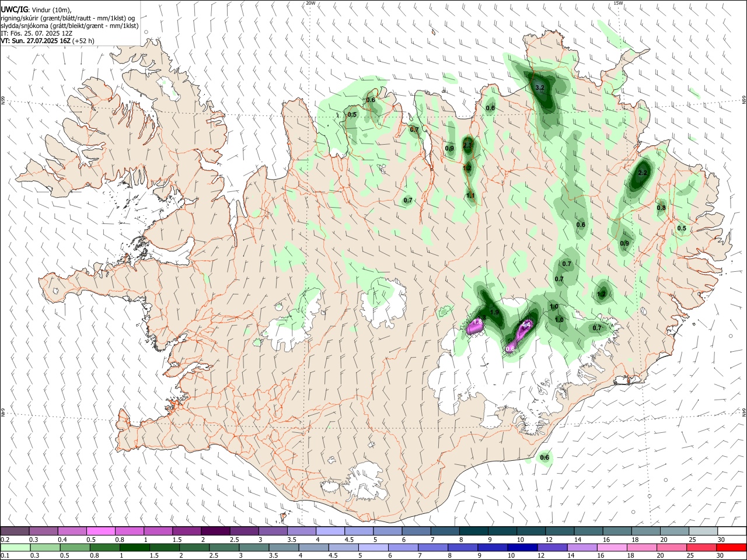Click the UWC/IG Vindur (10m) title
Viewport: 747px width, 560px height.
pos(36,10)
